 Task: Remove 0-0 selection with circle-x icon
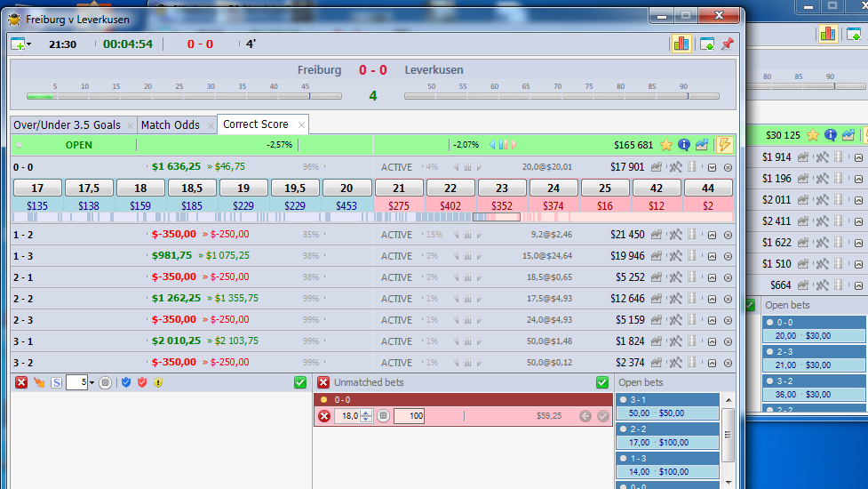(728, 167)
